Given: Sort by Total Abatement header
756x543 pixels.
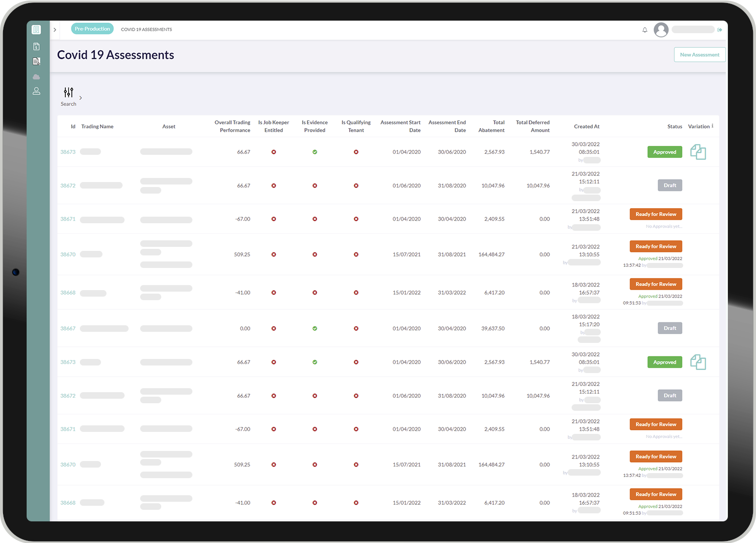Looking at the screenshot, I should [x=491, y=126].
